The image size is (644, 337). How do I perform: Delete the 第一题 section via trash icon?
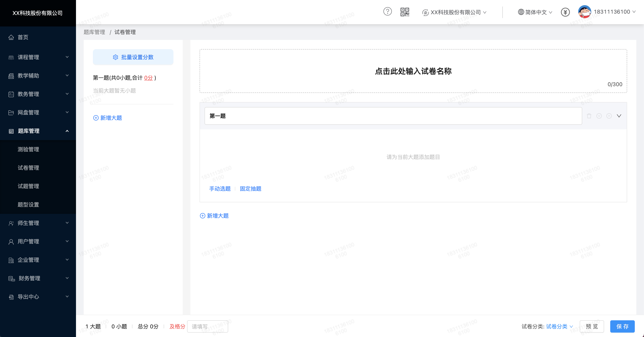(x=589, y=116)
